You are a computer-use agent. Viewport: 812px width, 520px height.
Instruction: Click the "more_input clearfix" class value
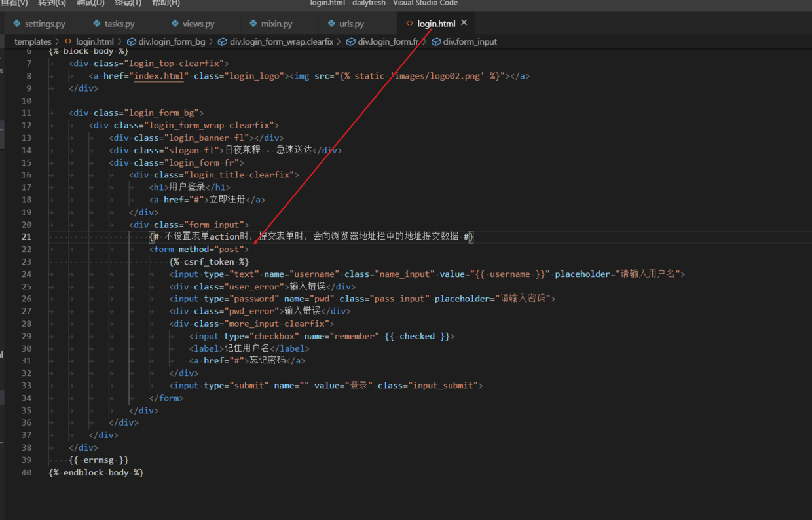pyautogui.click(x=277, y=324)
